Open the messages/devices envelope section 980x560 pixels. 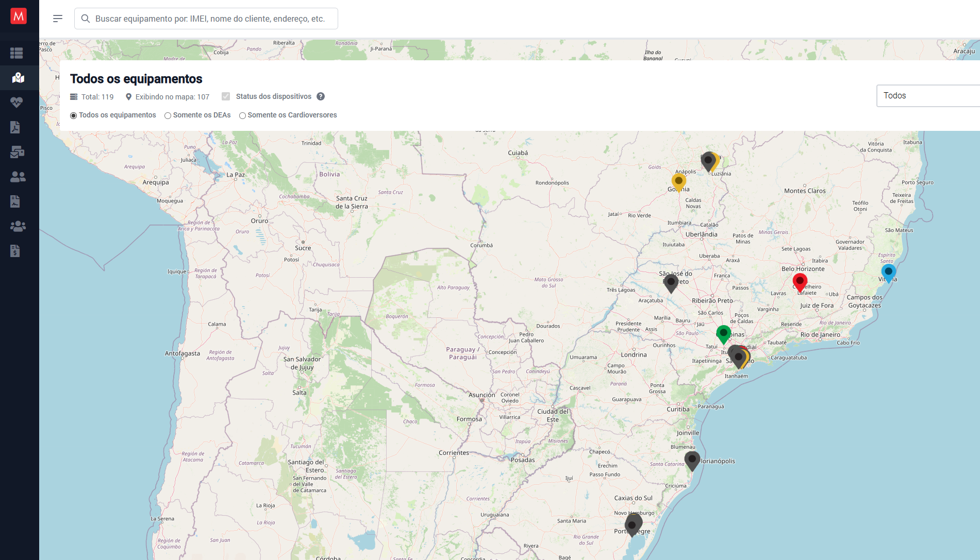click(x=17, y=152)
